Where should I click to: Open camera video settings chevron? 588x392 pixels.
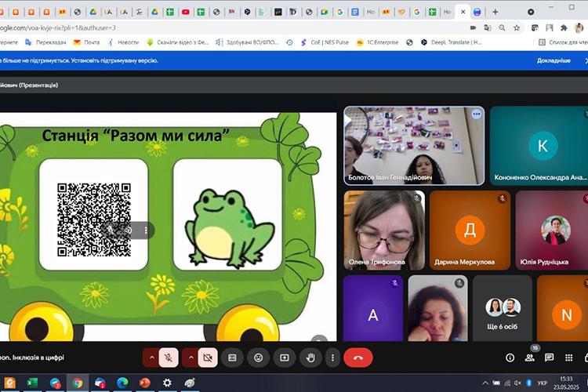pyautogui.click(x=191, y=358)
